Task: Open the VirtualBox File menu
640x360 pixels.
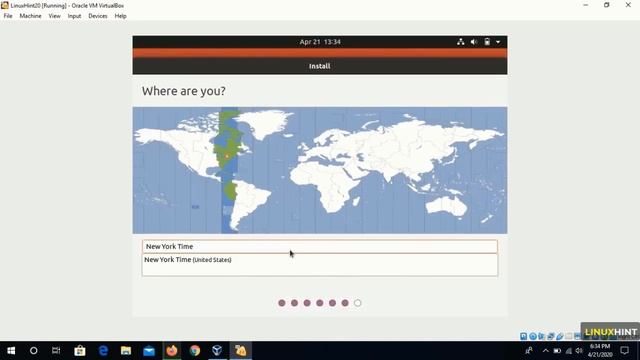Action: [8, 16]
